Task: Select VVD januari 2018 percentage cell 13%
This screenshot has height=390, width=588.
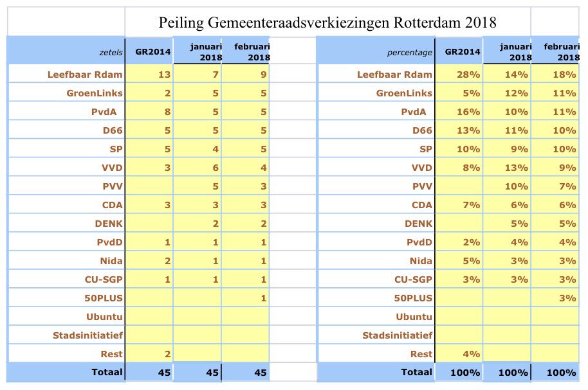Action: click(x=515, y=168)
